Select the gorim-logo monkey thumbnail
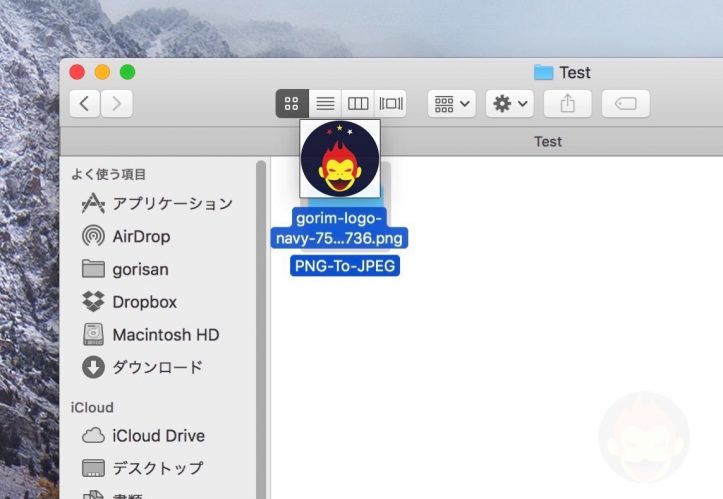 click(x=340, y=159)
